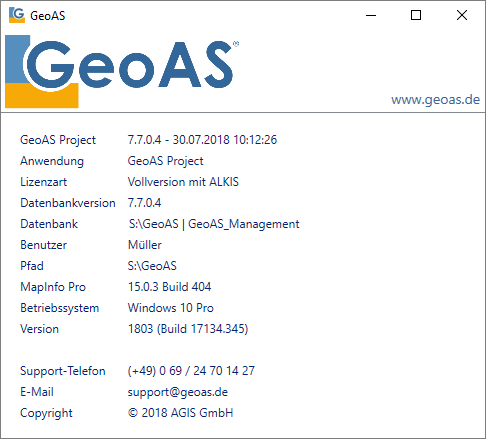Maximize the GeoAS window

click(416, 15)
